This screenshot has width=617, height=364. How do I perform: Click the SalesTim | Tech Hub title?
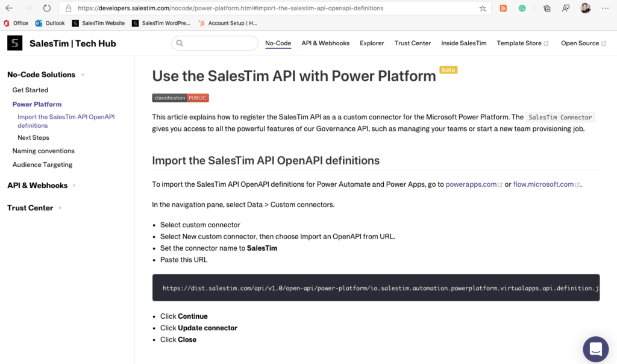(x=73, y=43)
